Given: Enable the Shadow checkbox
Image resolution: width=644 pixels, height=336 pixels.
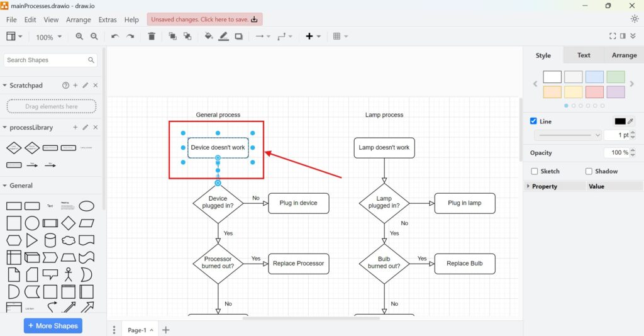Looking at the screenshot, I should tap(589, 171).
